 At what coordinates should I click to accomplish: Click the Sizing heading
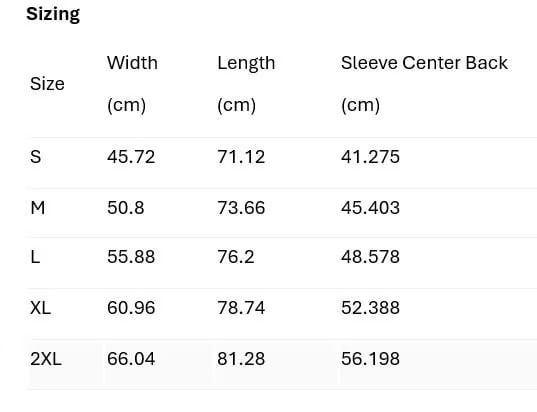[53, 14]
